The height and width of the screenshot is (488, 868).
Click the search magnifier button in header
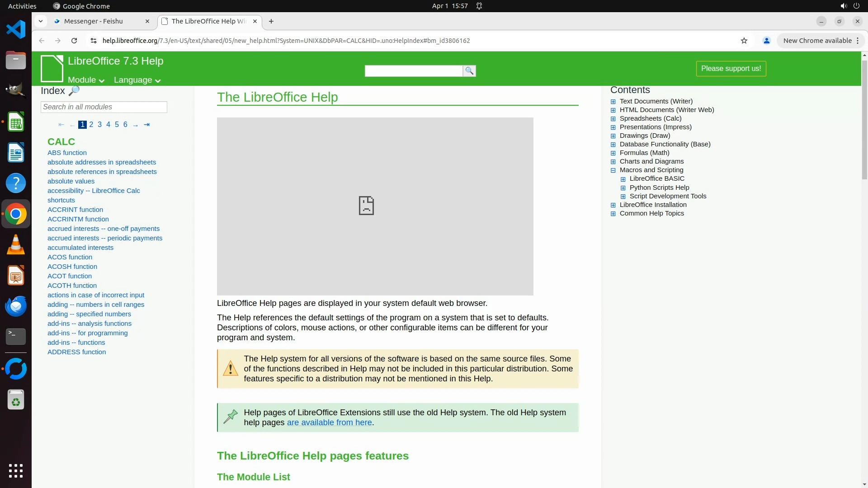469,71
